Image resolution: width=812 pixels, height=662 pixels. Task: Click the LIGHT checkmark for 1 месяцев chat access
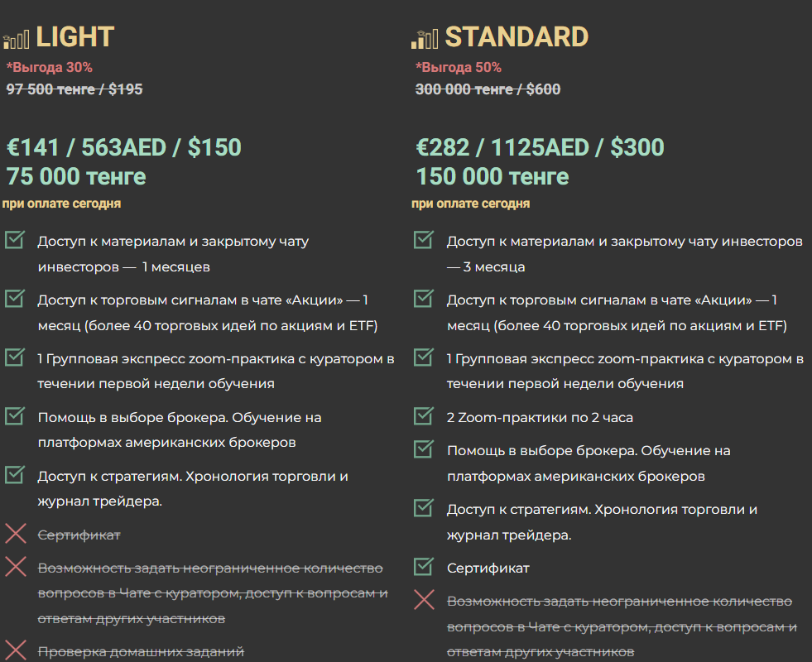coord(15,240)
